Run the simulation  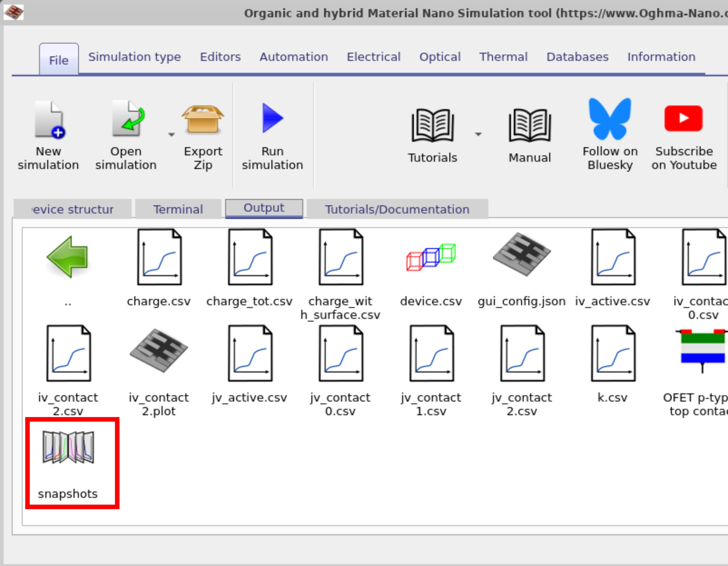(x=272, y=133)
